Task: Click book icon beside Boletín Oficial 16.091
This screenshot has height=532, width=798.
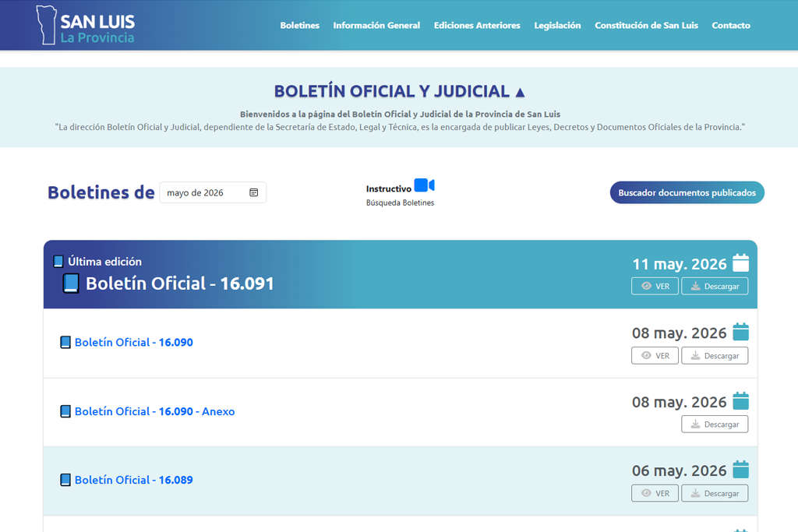Action: [71, 284]
